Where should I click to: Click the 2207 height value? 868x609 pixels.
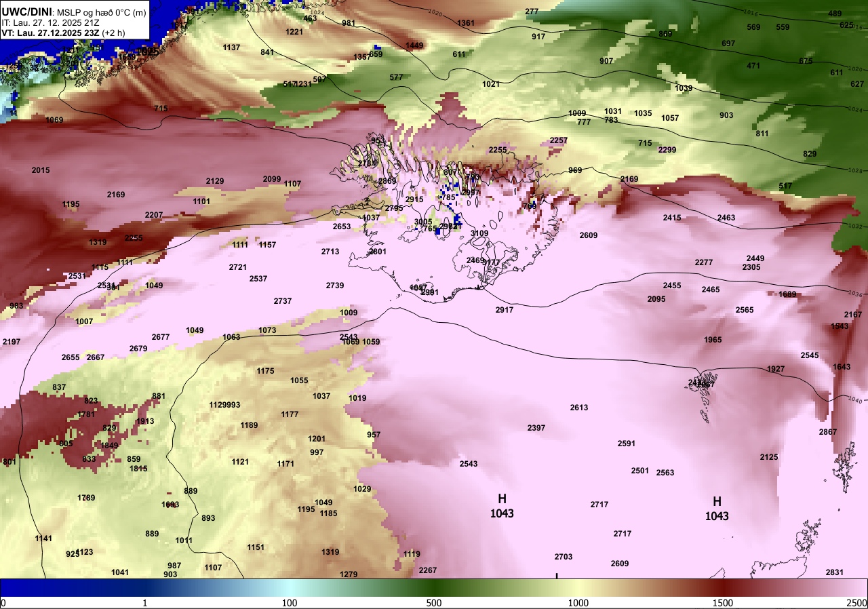(154, 215)
